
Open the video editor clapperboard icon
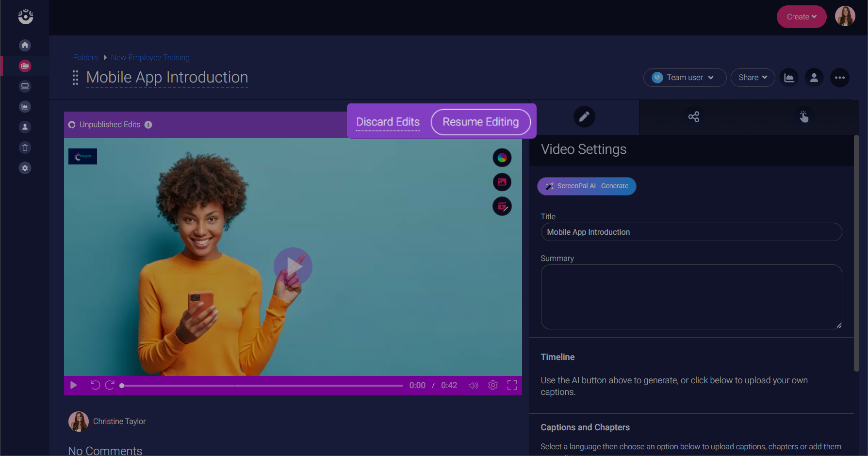click(x=502, y=207)
